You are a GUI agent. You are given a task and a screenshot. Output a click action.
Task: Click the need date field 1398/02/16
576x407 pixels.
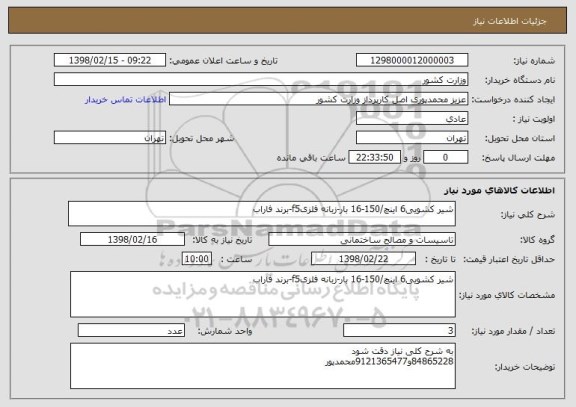point(132,239)
